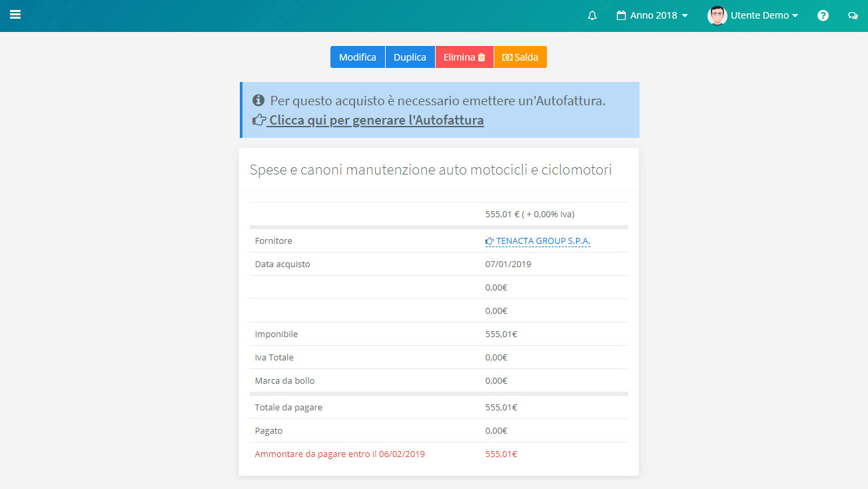Select the Data acquisto value 07/01/2019
Screen dimensions: 868x489
[508, 264]
